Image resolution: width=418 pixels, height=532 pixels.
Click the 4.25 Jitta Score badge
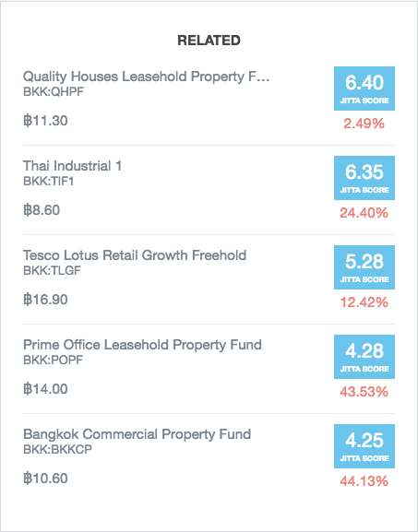click(x=364, y=446)
